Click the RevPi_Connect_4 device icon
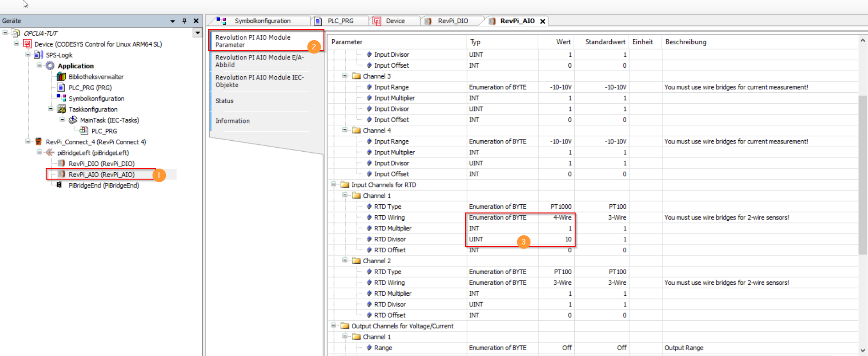Viewport: 868px width, 356px height. [39, 142]
